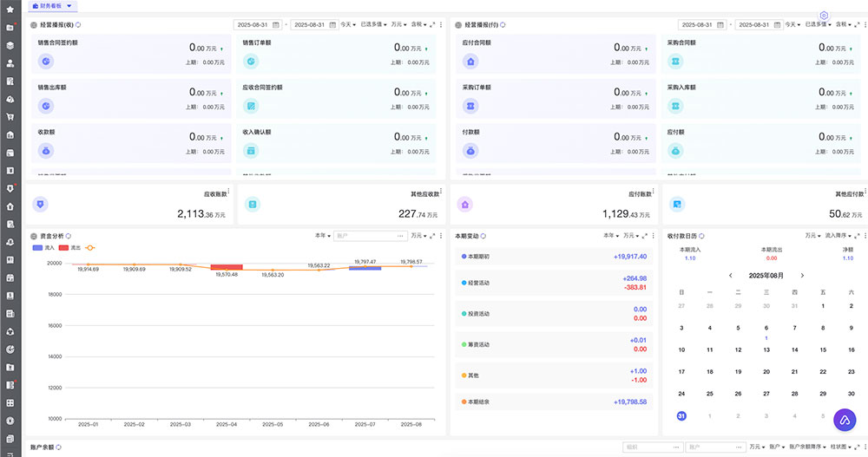
Task: Open the 财务看板 tab dropdown
Action: pyautogui.click(x=69, y=6)
